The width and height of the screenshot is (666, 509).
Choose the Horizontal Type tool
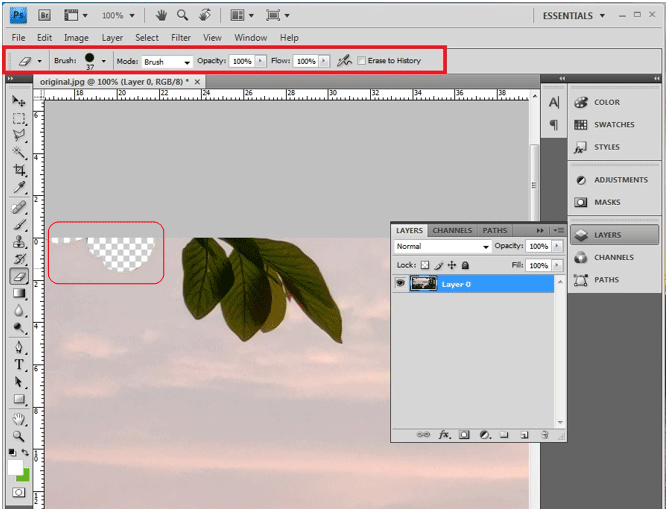18,365
